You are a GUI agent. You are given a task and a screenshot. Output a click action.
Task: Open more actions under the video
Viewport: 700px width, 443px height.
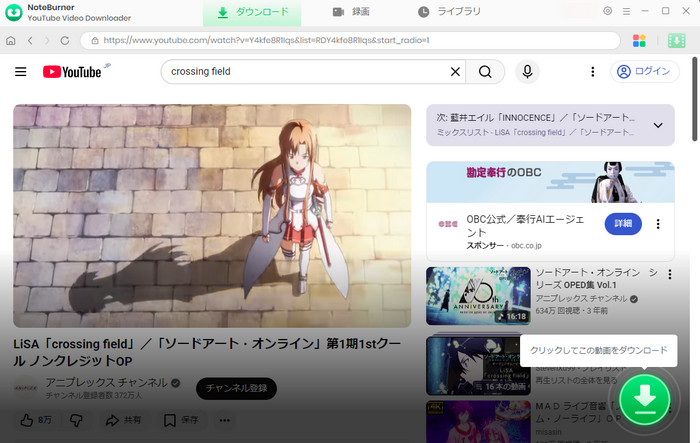click(x=225, y=420)
